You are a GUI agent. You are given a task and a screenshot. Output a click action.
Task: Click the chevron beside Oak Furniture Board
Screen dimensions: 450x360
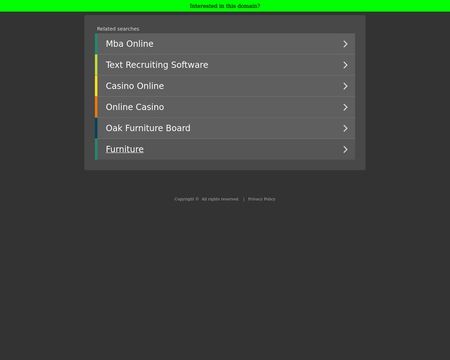345,128
